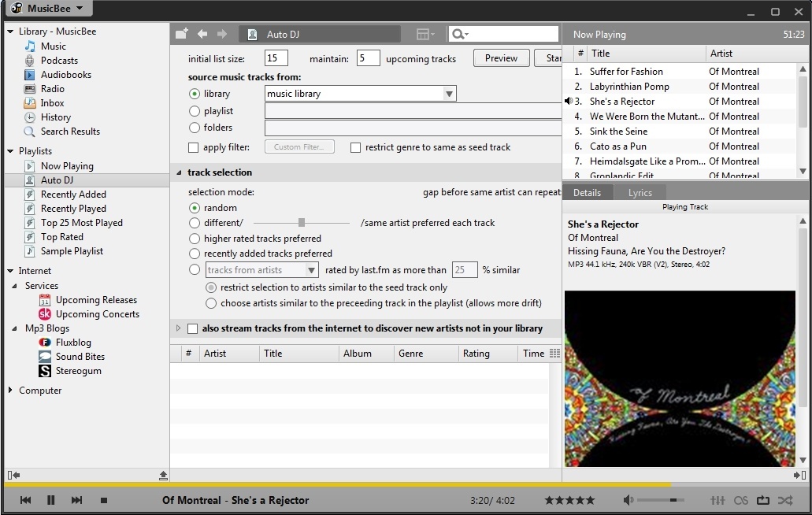Viewport: 812px width, 515px height.
Task: Open Podcasts in the library
Action: click(59, 61)
